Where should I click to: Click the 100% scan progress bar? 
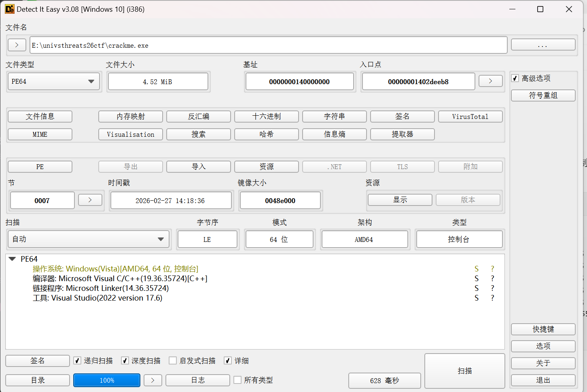pos(107,380)
